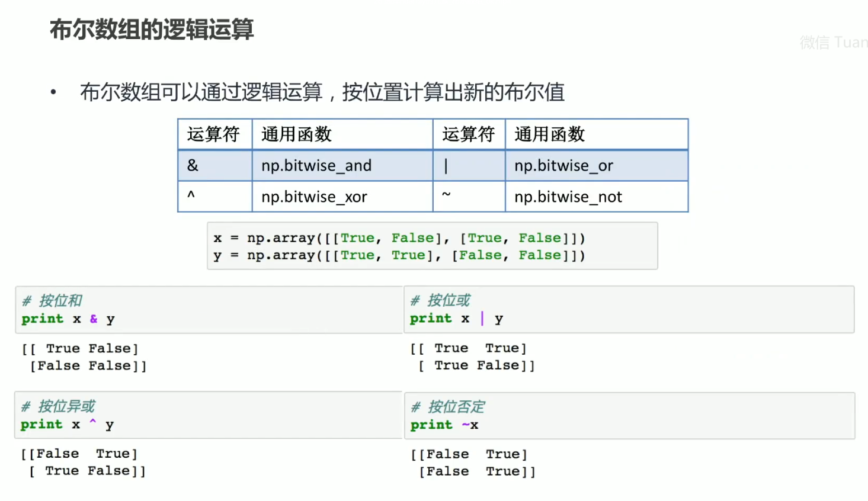Click first 通用函数 column header
Screen dimensions: 868x501
342,134
